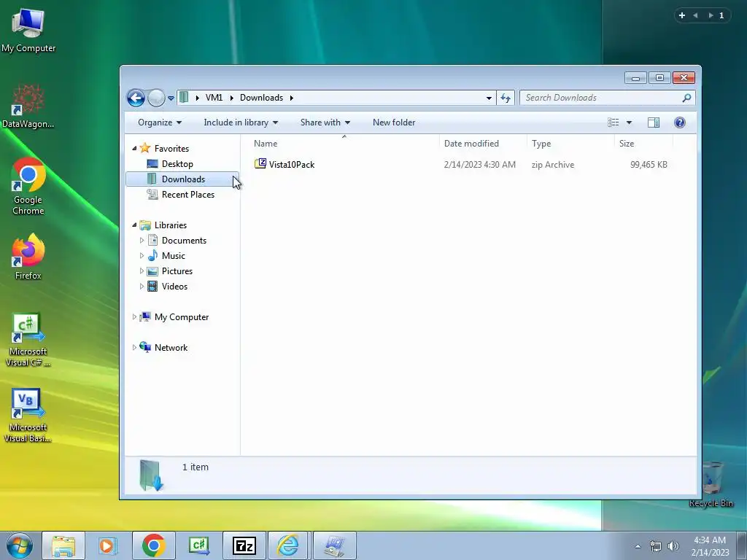Image resolution: width=747 pixels, height=560 pixels.
Task: Open the address bar history dropdown
Action: 489,98
